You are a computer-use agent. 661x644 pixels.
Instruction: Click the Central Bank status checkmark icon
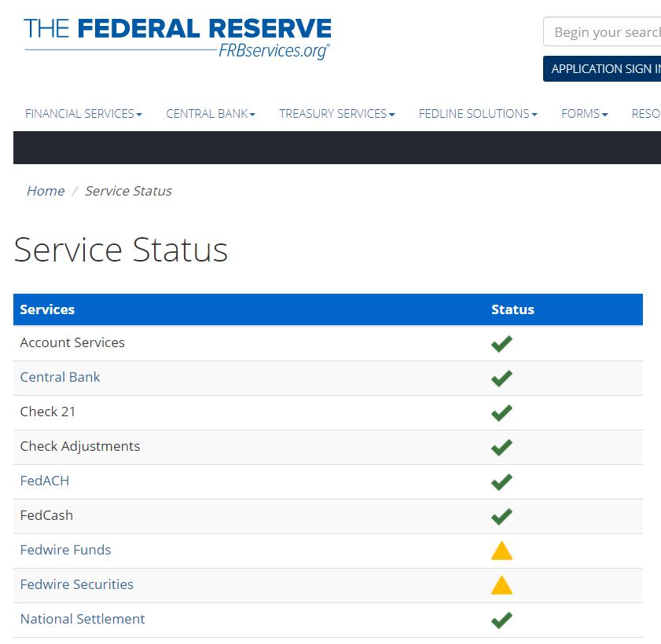pos(501,378)
